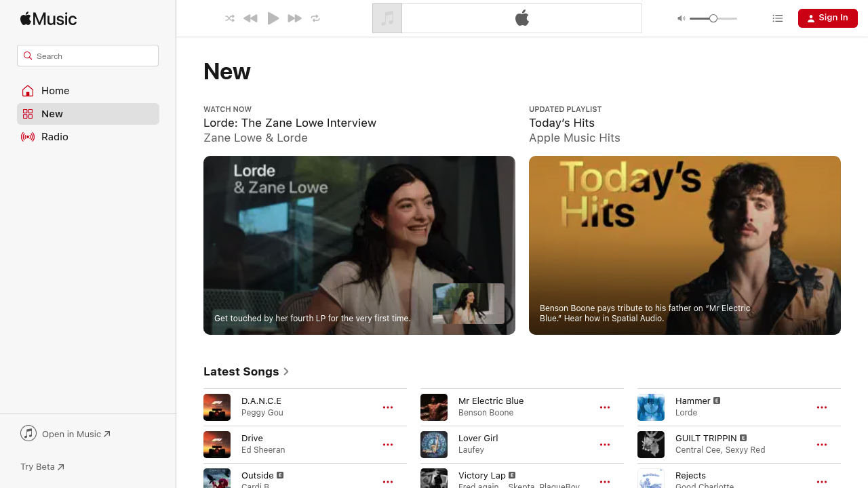Open the Today's Hits playlist artwork
The image size is (868, 488).
[x=684, y=245]
